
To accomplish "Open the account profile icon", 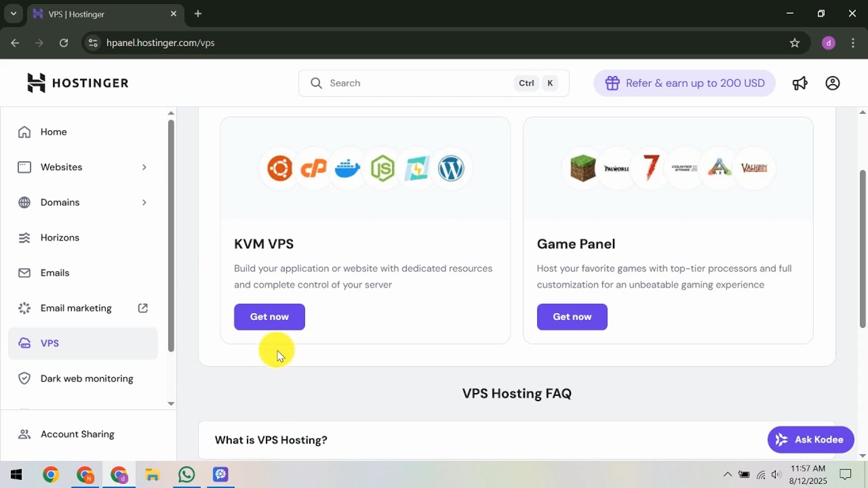I will click(833, 83).
